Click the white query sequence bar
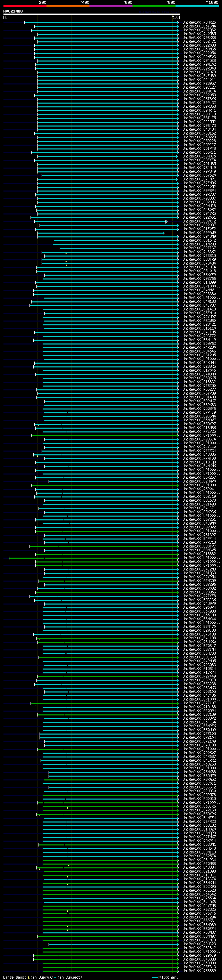 click(92, 15)
